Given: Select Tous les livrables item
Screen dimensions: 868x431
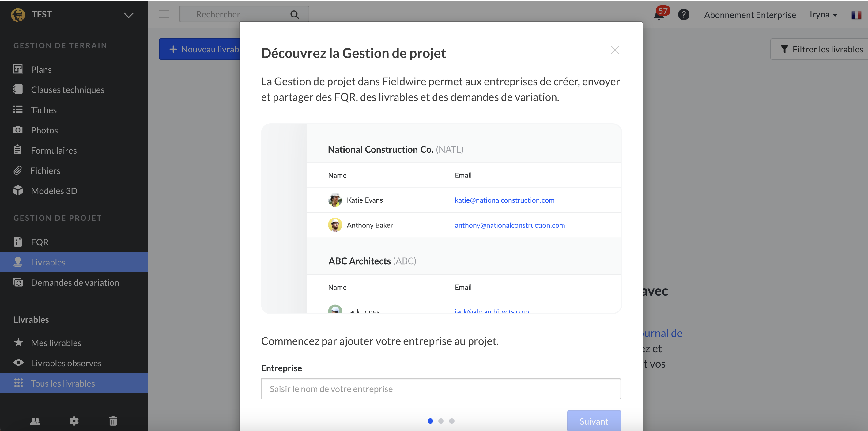Looking at the screenshot, I should click(x=74, y=383).
